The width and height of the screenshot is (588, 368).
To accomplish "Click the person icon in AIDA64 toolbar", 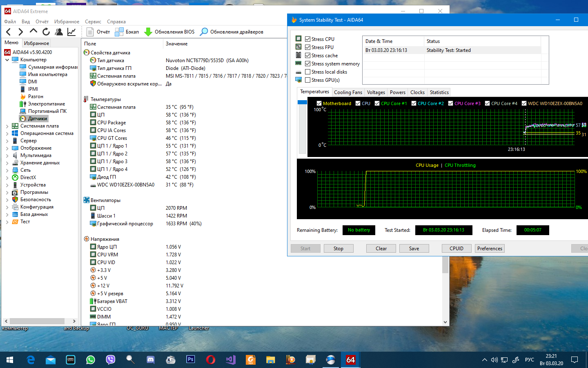I will pyautogui.click(x=59, y=32).
